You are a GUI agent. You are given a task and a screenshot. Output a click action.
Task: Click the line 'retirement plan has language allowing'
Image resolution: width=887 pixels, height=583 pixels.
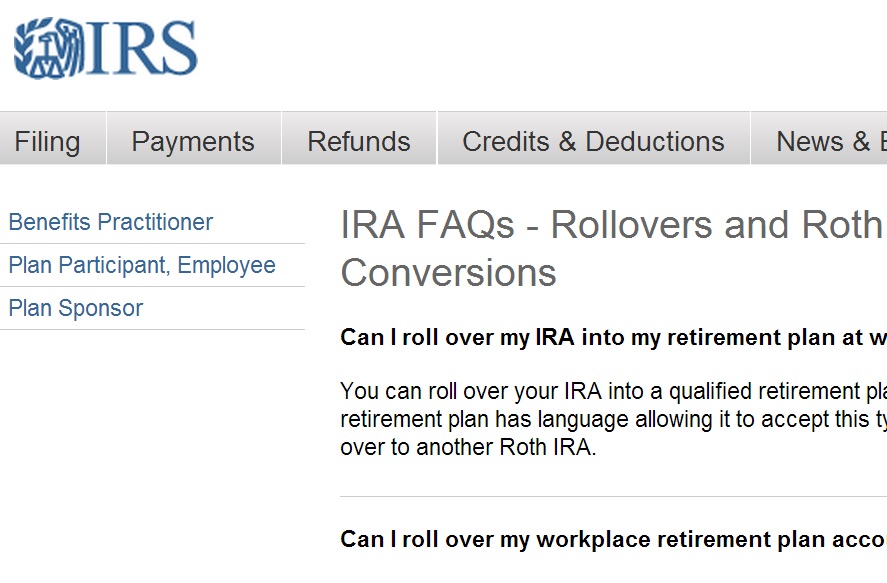click(613, 420)
